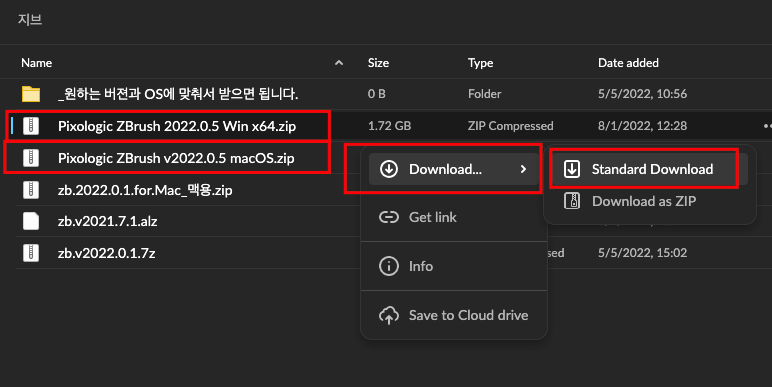Open more options dots on Win x64 row
This screenshot has width=772, height=387.
[767, 126]
